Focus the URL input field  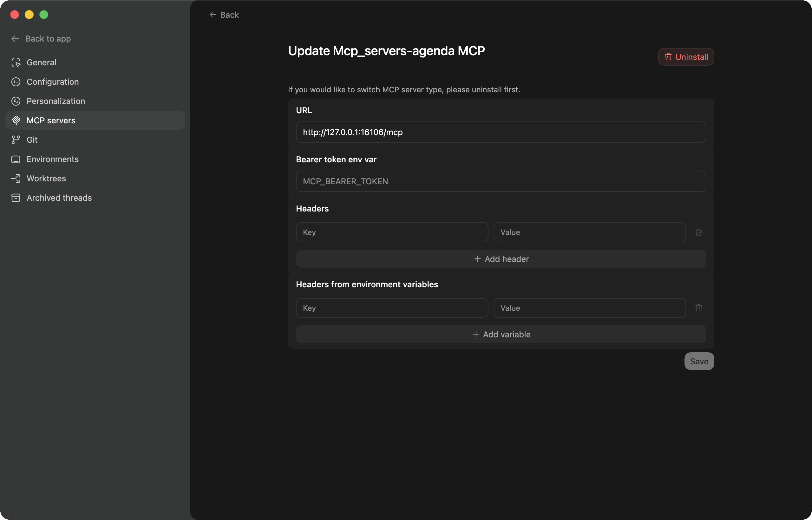coord(501,132)
